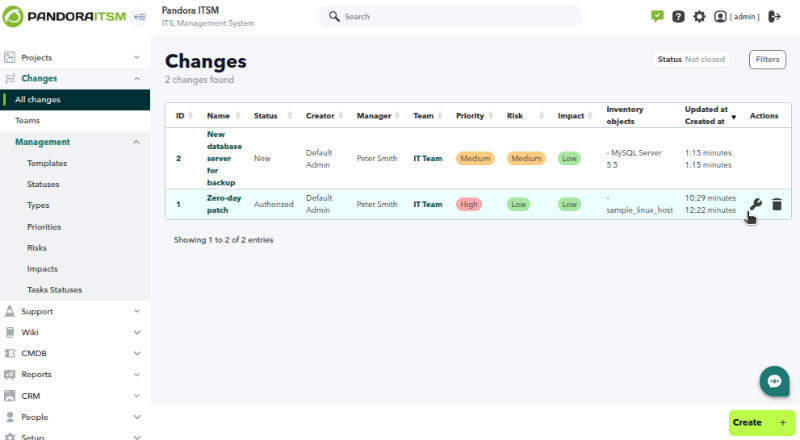Screen dimensions: 800x440
Task: Expand the Wiki menu chevron
Action: [x=137, y=332]
